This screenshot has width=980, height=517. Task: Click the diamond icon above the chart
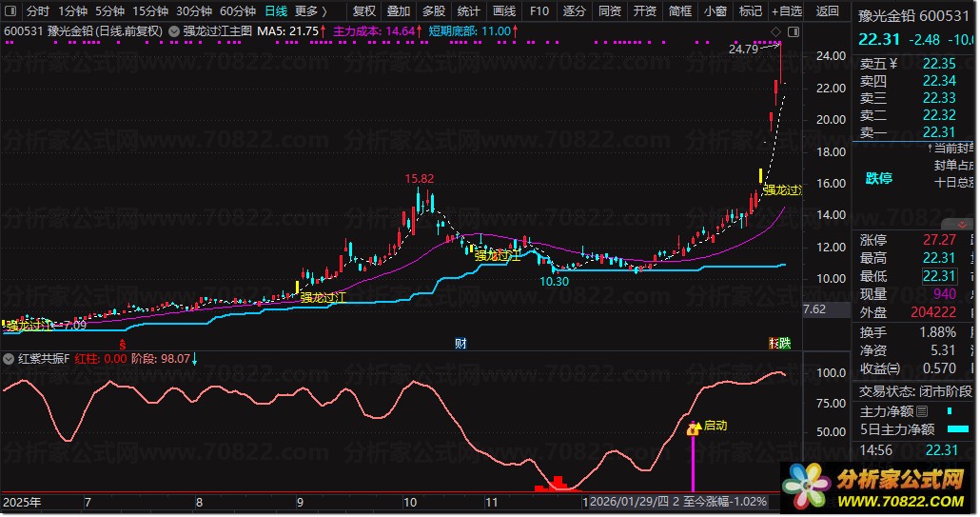tap(775, 31)
